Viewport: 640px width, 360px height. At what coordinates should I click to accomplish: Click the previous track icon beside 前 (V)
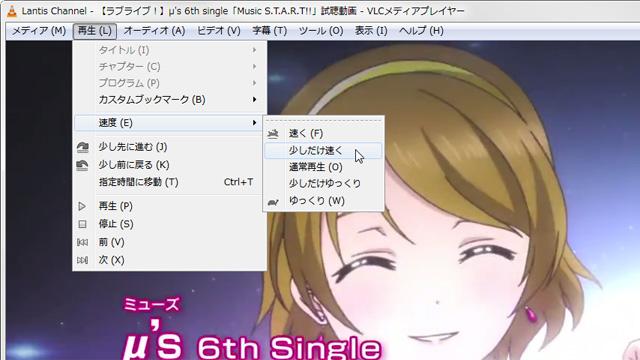point(82,242)
